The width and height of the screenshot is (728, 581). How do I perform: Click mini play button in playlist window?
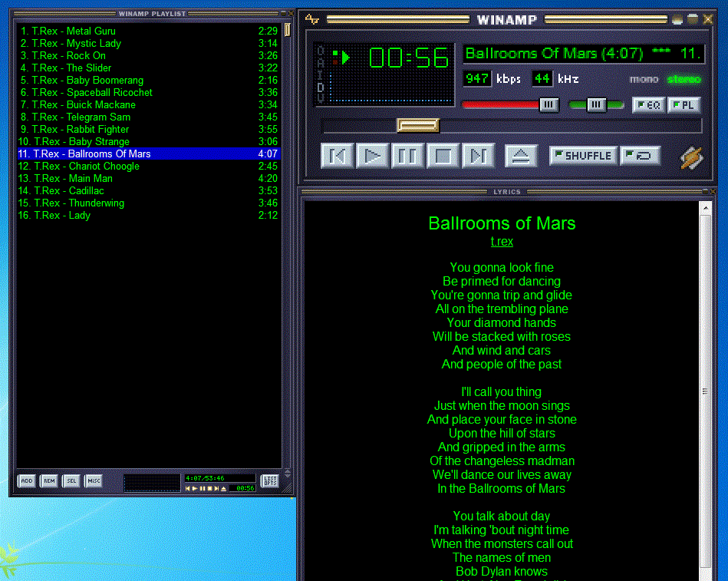tap(195, 489)
